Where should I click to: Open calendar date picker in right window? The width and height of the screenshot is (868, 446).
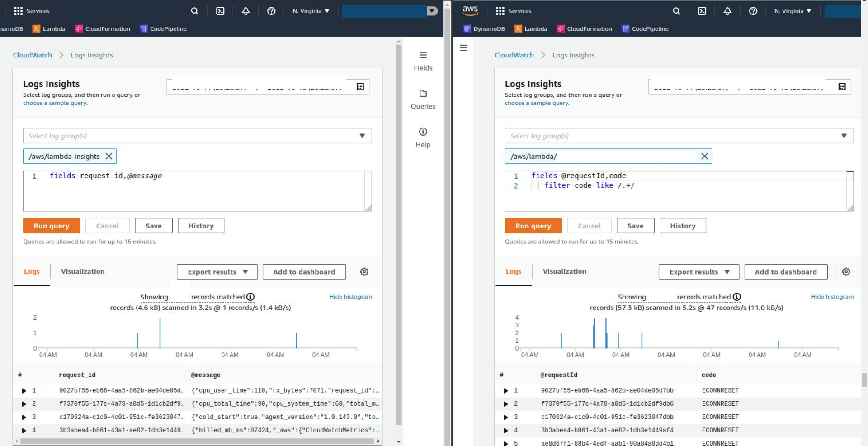pyautogui.click(x=842, y=86)
